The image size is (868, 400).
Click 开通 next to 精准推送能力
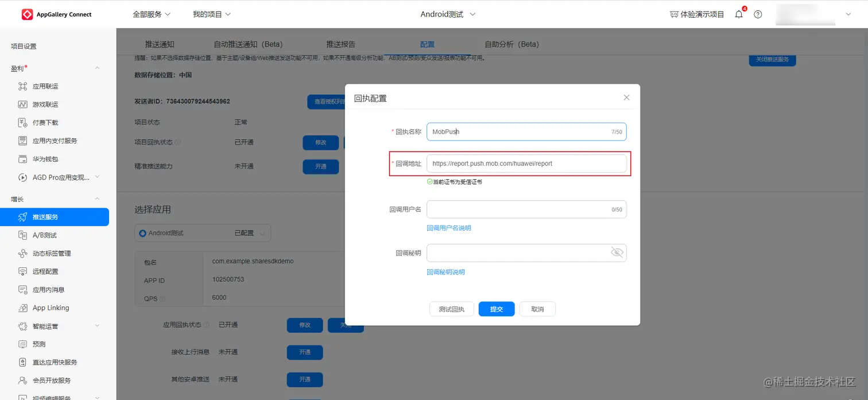320,166
